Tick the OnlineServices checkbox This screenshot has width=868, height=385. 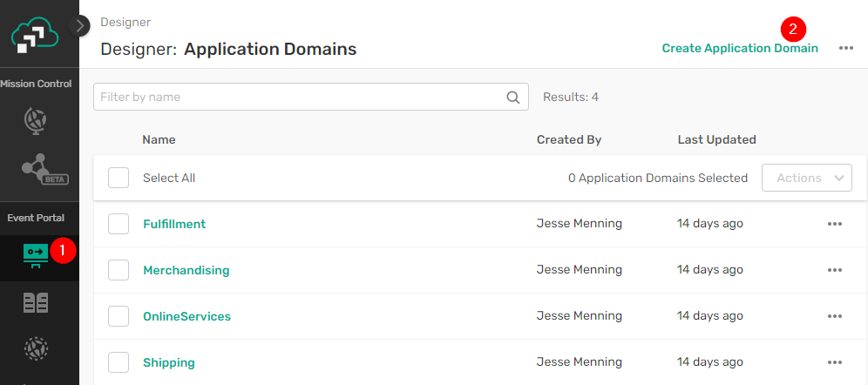pyautogui.click(x=119, y=316)
